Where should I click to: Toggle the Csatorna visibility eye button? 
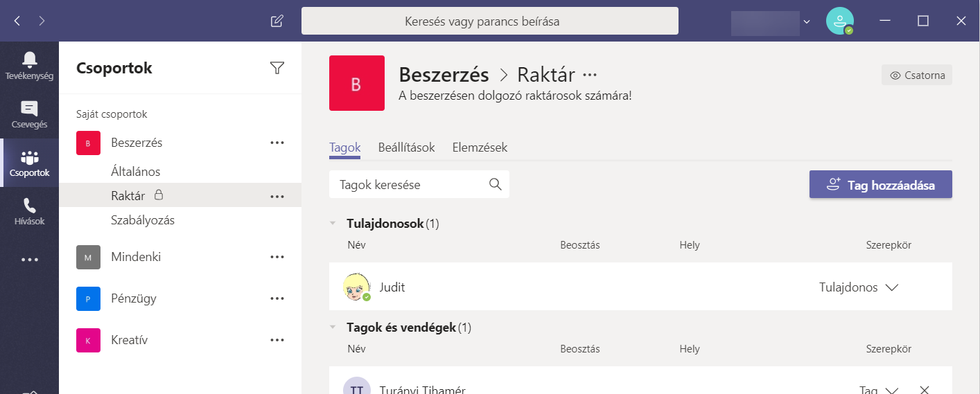916,75
